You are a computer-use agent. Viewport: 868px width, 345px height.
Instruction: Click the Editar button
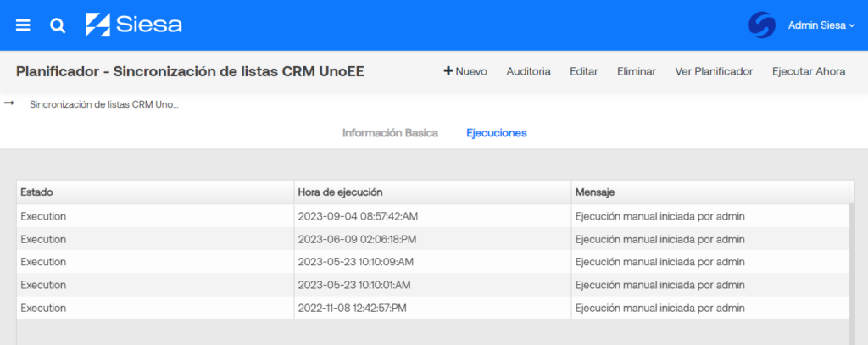click(x=584, y=71)
